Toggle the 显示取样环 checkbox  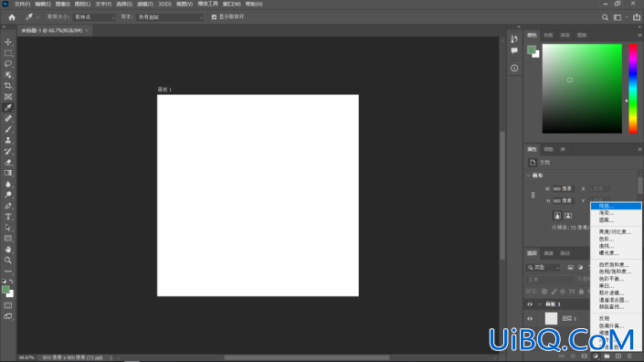point(214,17)
